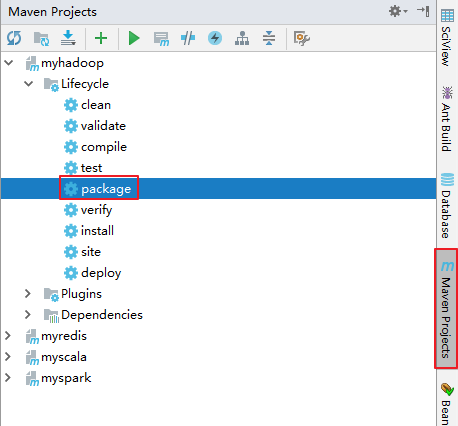Expand the Dependencies node
Screen dimensions: 458x426
[28, 315]
